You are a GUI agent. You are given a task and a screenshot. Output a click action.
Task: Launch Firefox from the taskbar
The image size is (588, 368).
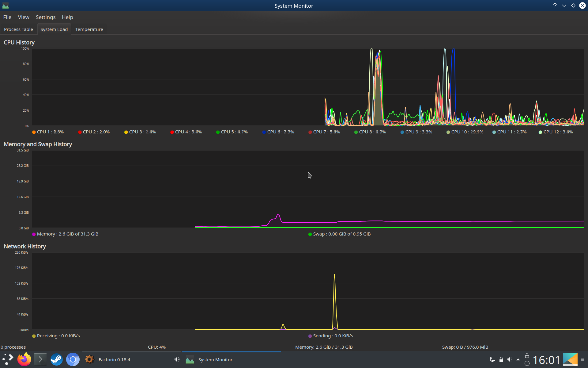point(24,359)
